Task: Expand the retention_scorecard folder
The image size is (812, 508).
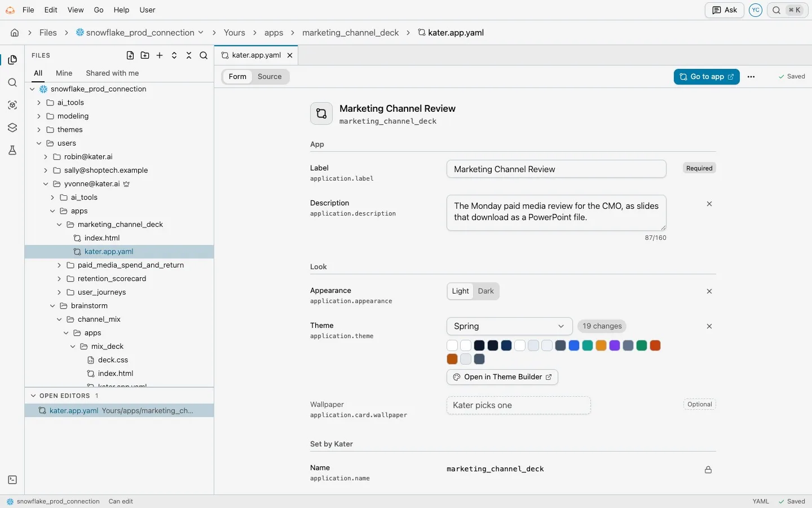Action: [59, 279]
